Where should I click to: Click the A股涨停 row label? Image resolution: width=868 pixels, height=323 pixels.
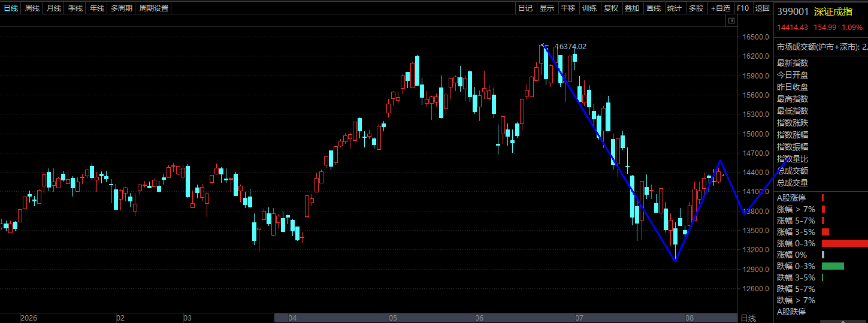tap(791, 198)
